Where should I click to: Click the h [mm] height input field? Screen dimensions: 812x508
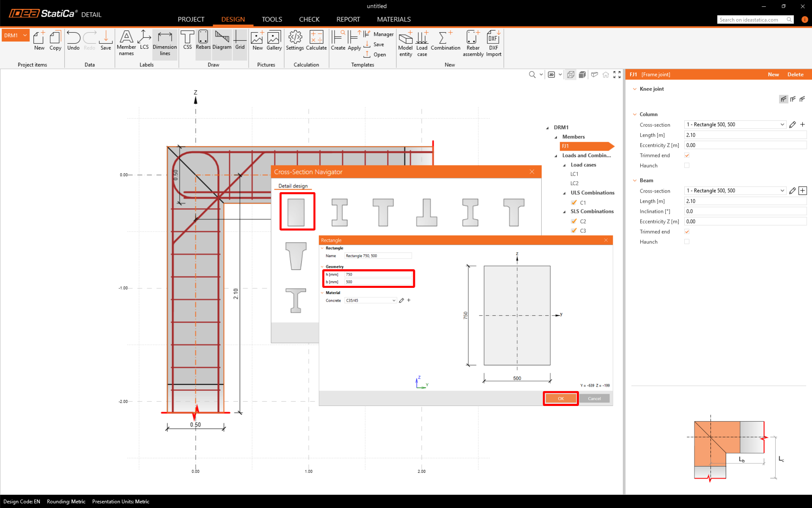pos(378,274)
